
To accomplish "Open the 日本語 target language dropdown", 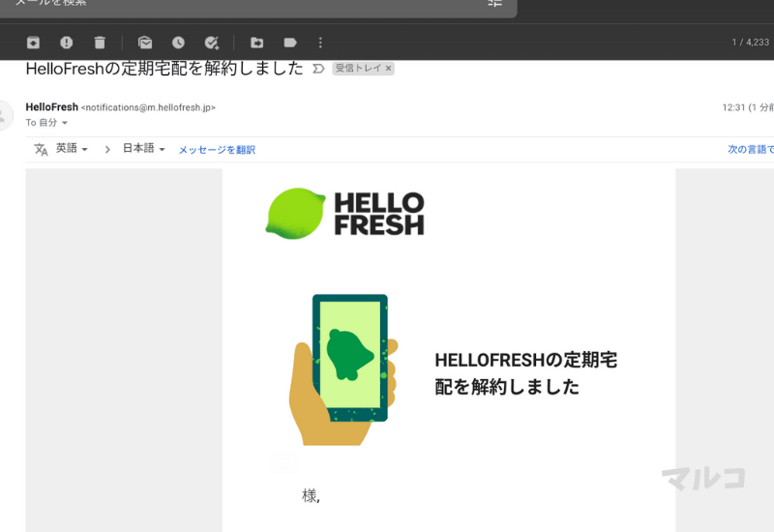I will pyautogui.click(x=143, y=149).
